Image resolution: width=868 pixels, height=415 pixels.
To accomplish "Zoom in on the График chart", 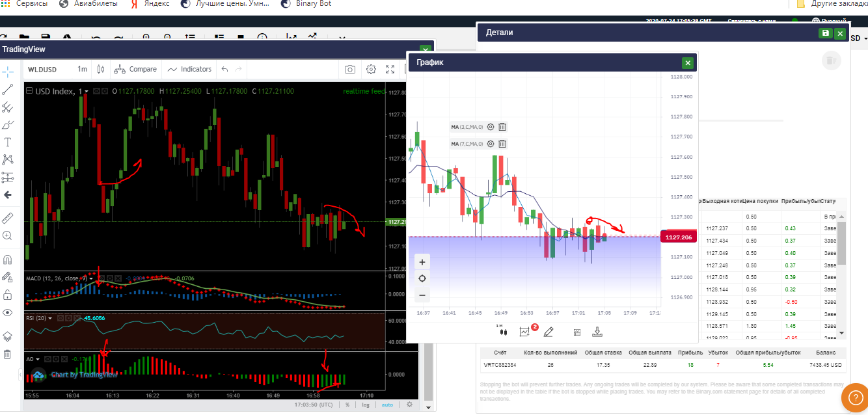I will point(422,262).
